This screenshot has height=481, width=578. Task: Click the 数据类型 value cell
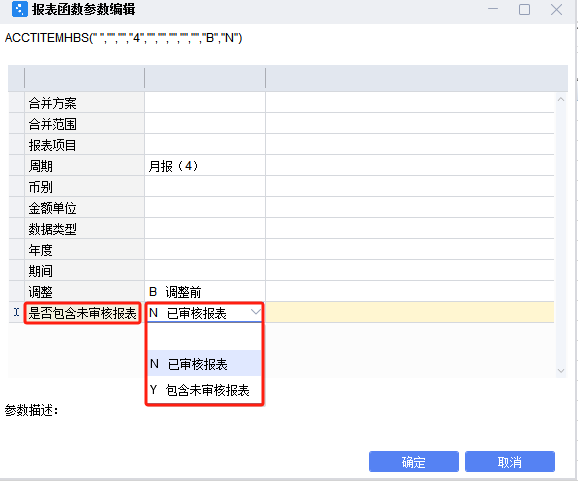(x=205, y=229)
